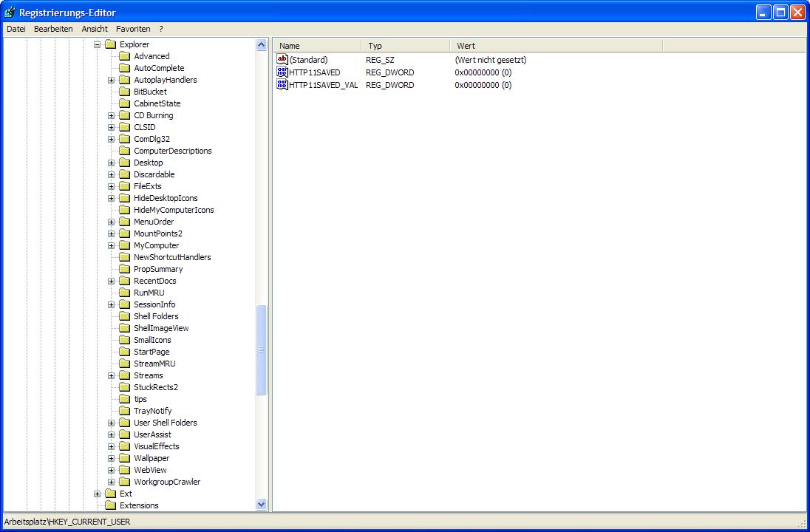
Task: Sort values by Name column header
Action: (317, 46)
